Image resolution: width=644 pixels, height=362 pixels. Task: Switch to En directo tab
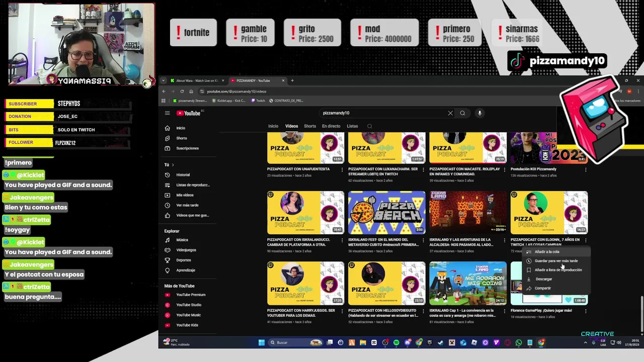point(331,126)
